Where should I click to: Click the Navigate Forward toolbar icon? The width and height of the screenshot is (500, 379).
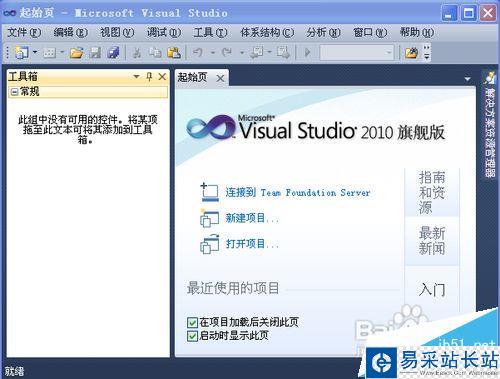point(283,53)
